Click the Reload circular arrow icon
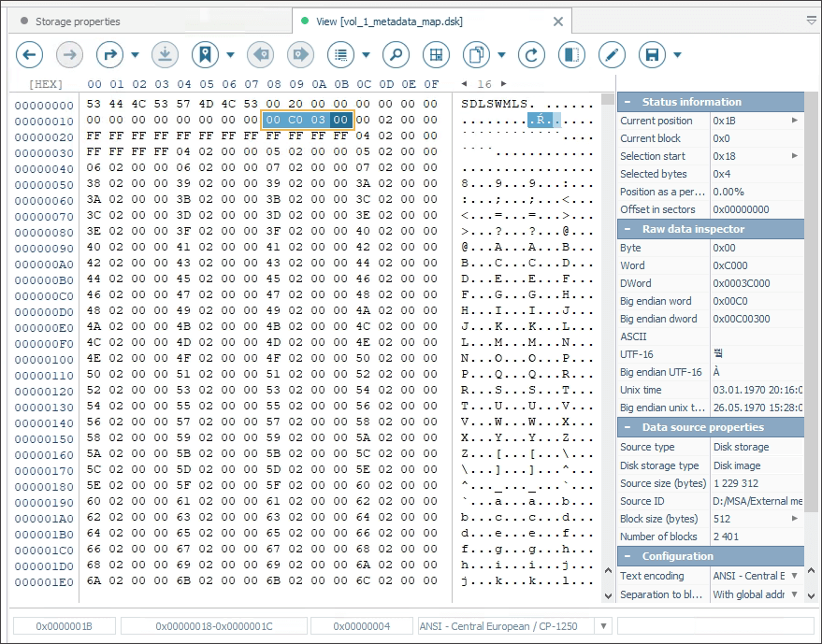Image resolution: width=822 pixels, height=644 pixels. pyautogui.click(x=531, y=55)
